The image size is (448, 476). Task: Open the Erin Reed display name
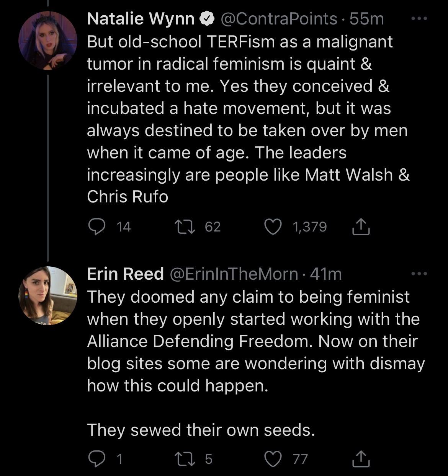[125, 274]
